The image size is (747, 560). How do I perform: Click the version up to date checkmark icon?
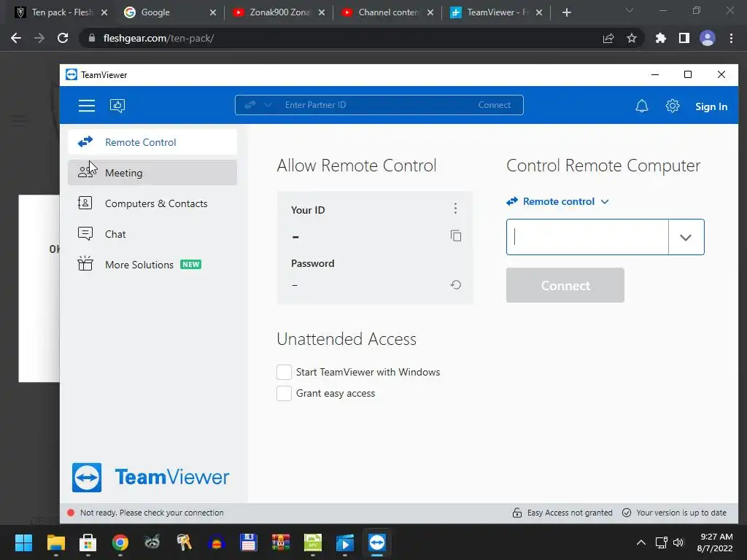pos(627,513)
